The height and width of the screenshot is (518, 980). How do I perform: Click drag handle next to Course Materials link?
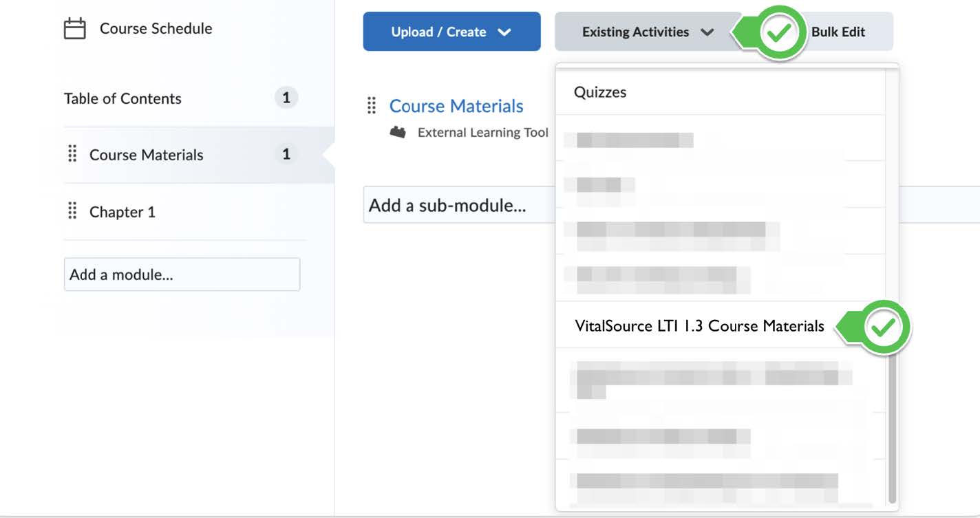pyautogui.click(x=372, y=106)
